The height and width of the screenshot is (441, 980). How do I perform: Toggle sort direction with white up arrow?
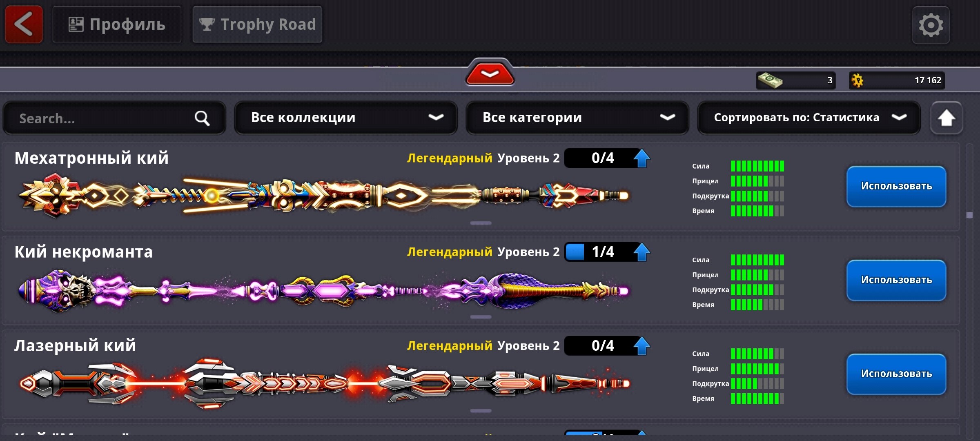click(946, 118)
